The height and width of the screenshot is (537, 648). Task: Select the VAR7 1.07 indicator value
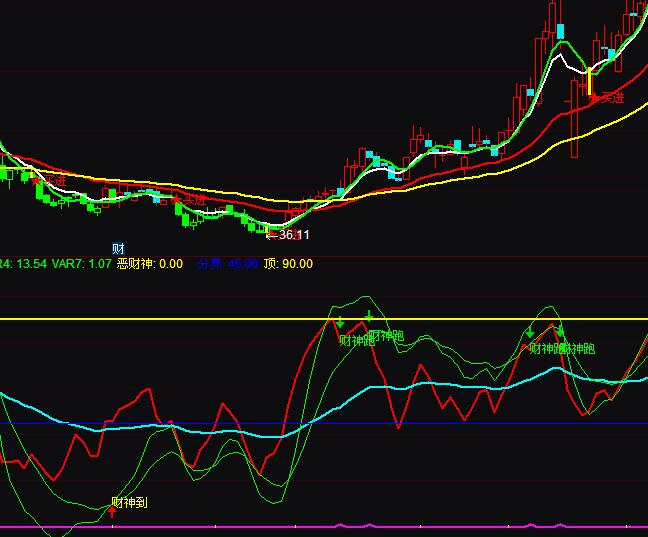86,264
